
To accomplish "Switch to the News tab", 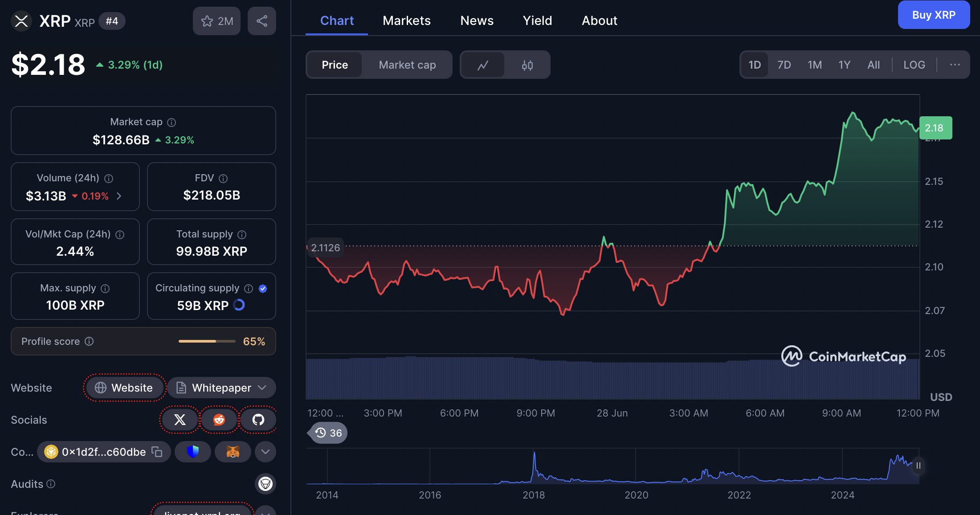I will [477, 20].
